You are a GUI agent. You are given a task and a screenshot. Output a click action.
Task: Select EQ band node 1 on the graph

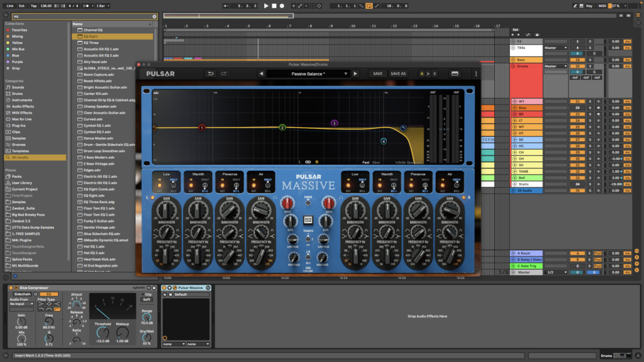202,128
